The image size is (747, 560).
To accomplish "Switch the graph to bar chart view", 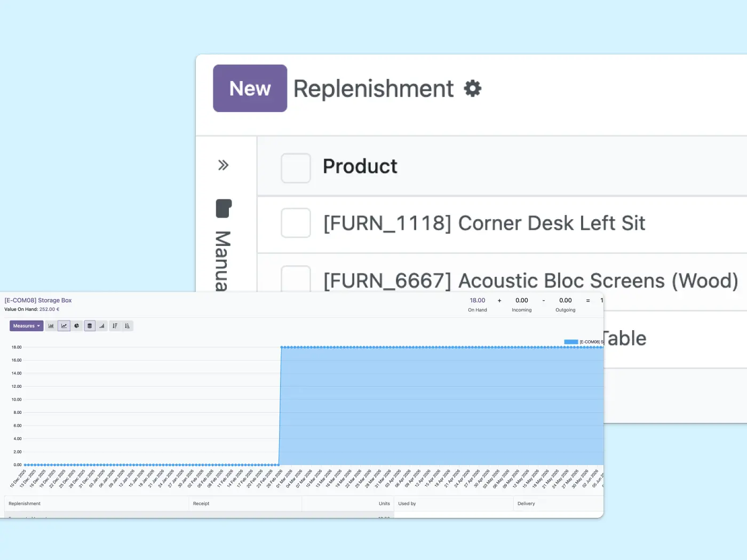I will pyautogui.click(x=51, y=326).
